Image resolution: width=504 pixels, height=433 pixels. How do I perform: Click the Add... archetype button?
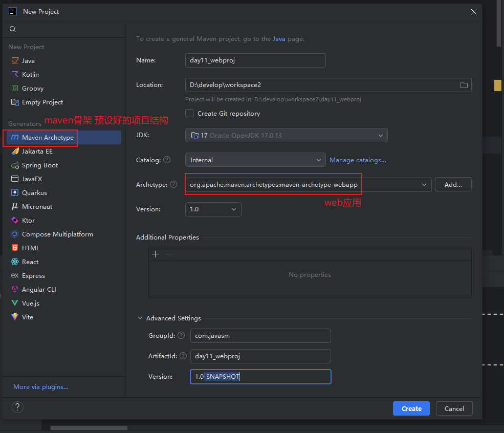click(453, 185)
